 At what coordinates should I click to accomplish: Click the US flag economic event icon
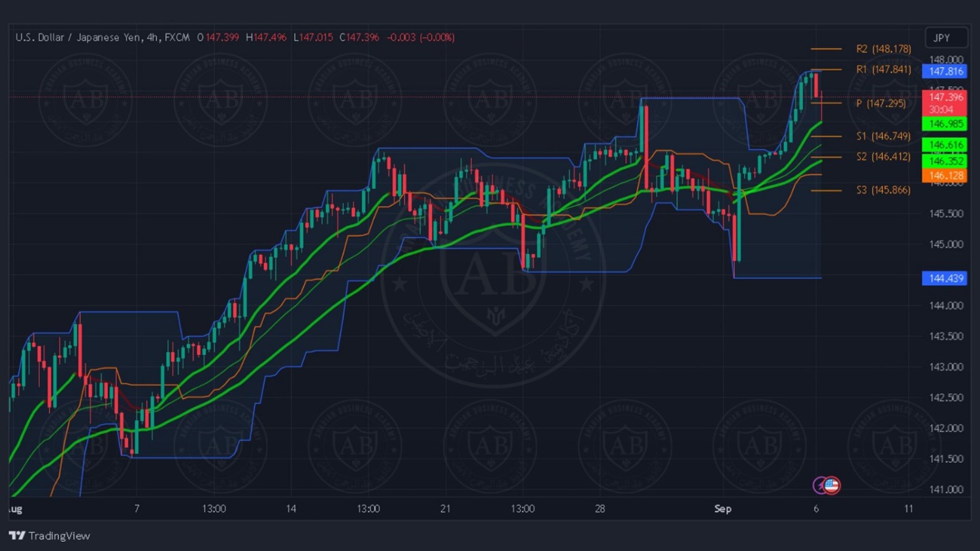(x=832, y=485)
